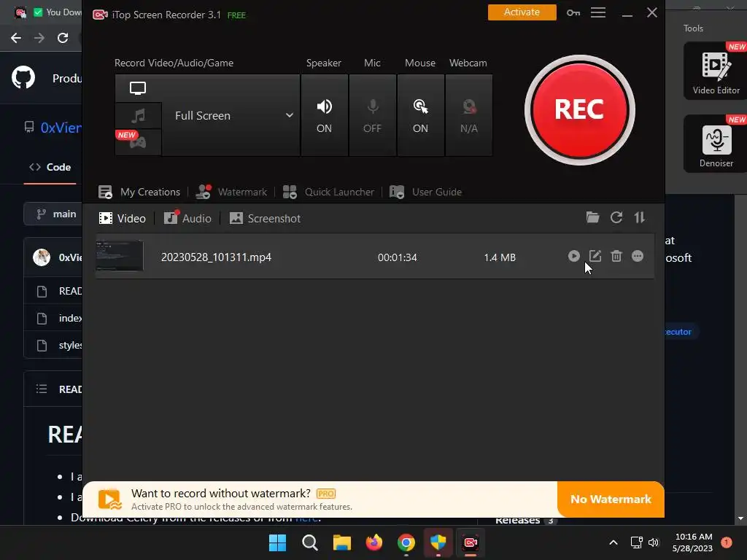
Task: Toggle the Speaker ON setting
Action: [324, 115]
